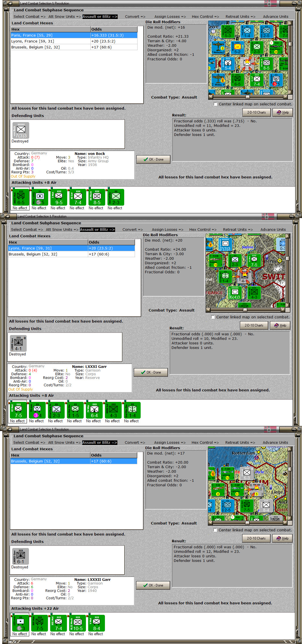The height and width of the screenshot is (644, 302).
Task: Click Advance Units step in Paris window
Action: (275, 17)
